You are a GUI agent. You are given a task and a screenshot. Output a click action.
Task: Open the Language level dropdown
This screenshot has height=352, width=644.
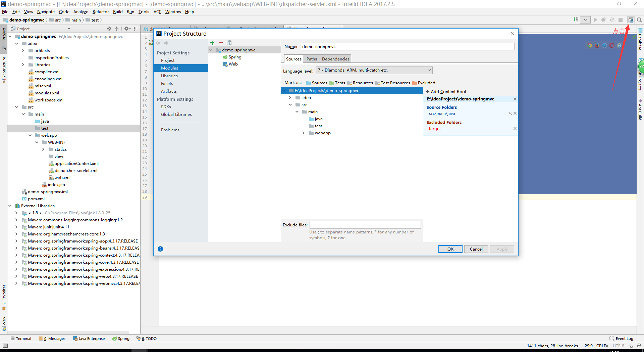click(x=374, y=70)
